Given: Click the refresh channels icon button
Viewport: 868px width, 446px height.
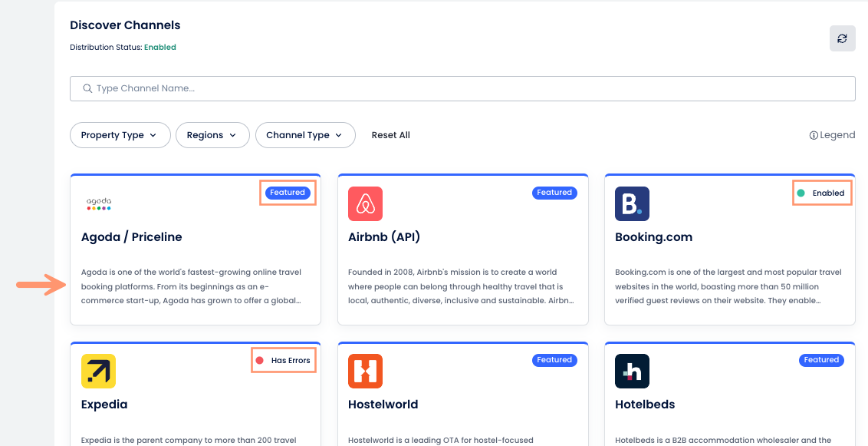Looking at the screenshot, I should (842, 38).
